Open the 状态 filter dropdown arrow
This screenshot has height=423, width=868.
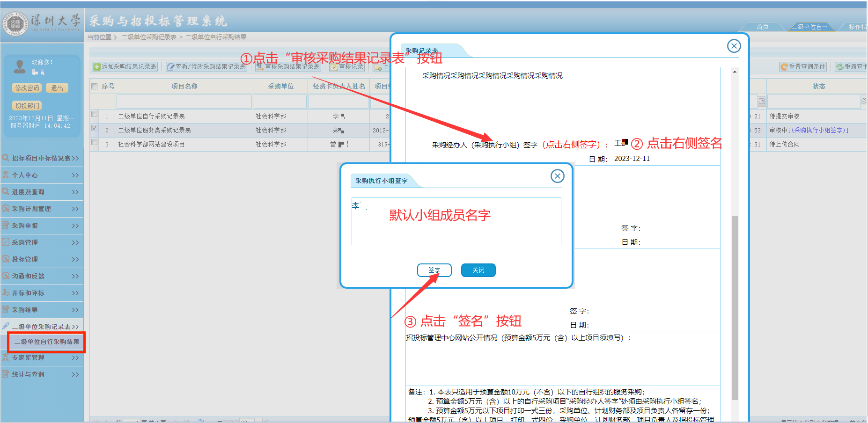point(863,100)
